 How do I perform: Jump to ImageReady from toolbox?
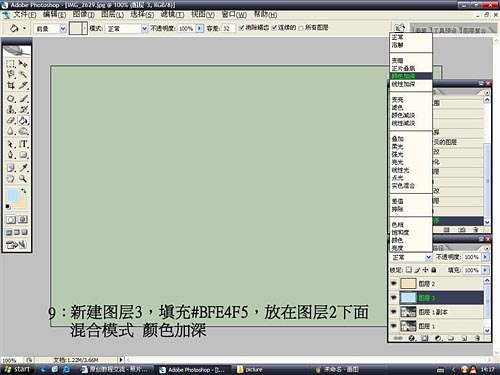(16, 245)
